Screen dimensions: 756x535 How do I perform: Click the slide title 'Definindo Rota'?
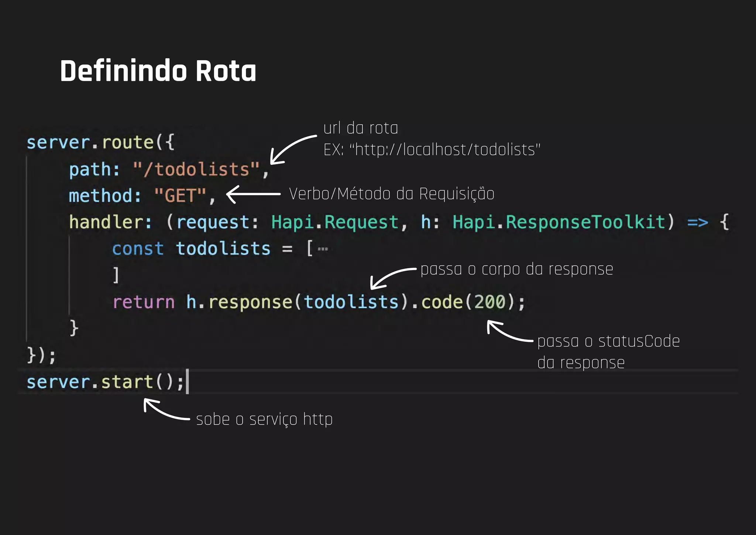158,71
